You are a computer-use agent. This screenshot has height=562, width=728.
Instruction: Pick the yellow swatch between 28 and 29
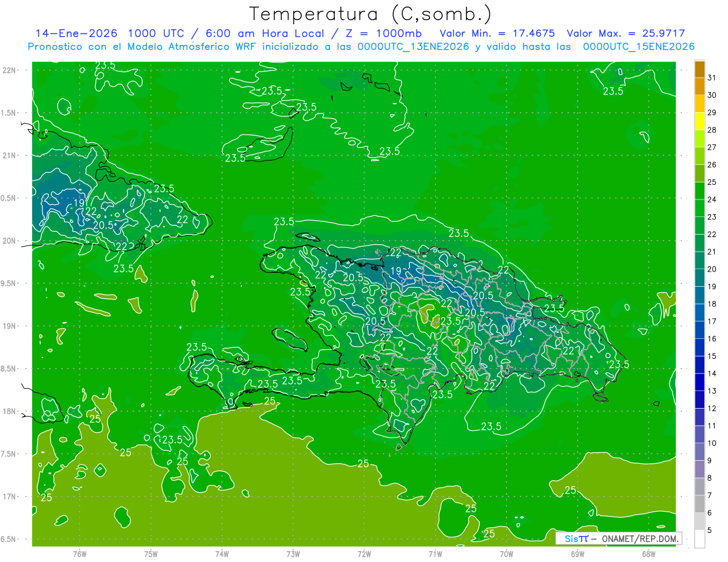point(699,121)
